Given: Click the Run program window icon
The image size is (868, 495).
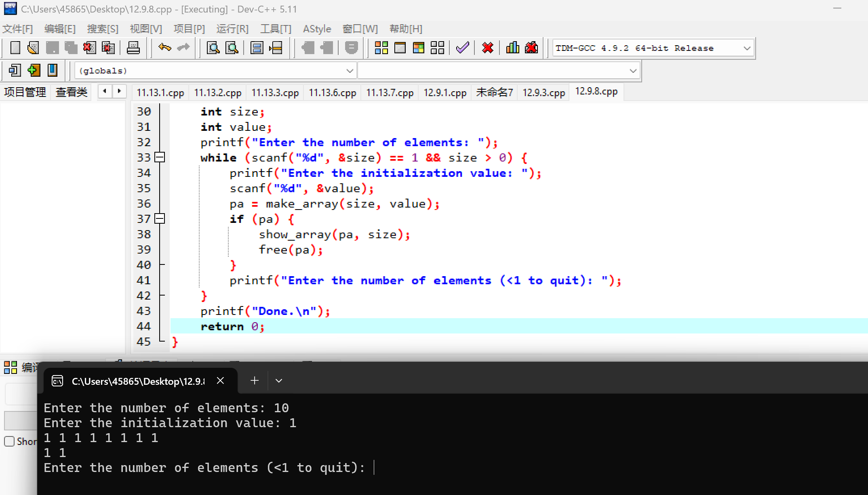Looking at the screenshot, I should 400,48.
